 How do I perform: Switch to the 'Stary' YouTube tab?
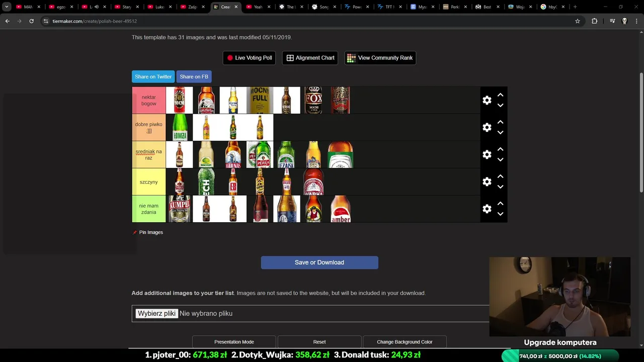(126, 7)
